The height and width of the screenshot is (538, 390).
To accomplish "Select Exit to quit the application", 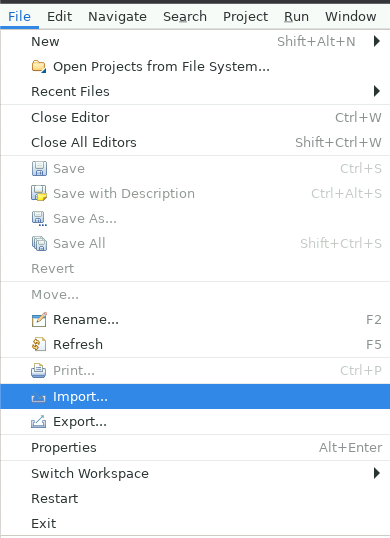I will click(195, 524).
